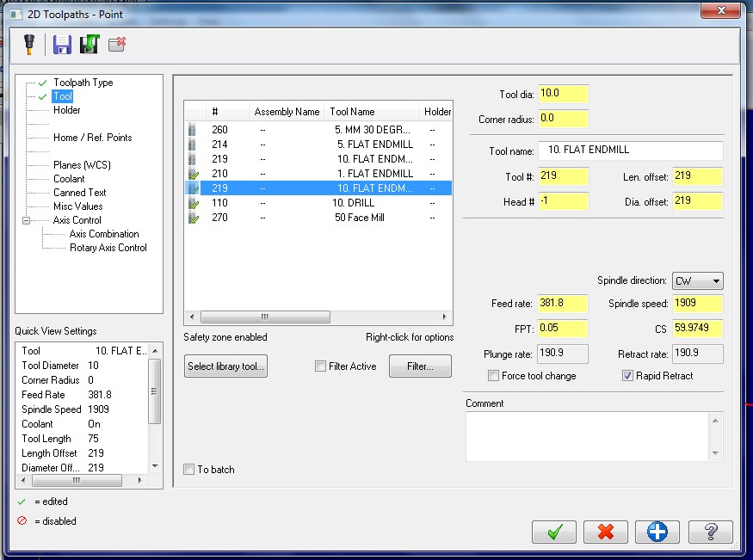This screenshot has height=560, width=753.
Task: Click the Holder column header
Action: click(x=436, y=112)
